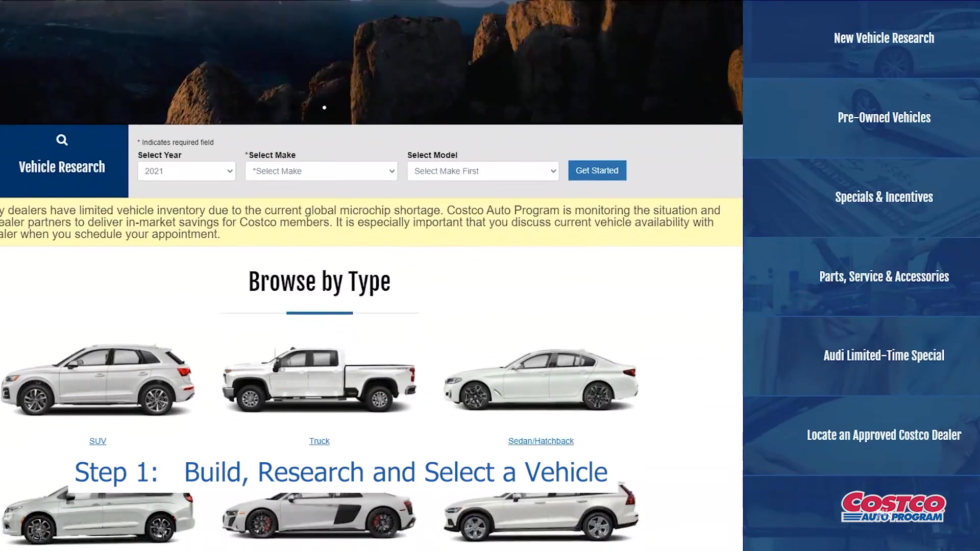The image size is (980, 551).
Task: Click the Browse by Type heading
Action: (319, 282)
